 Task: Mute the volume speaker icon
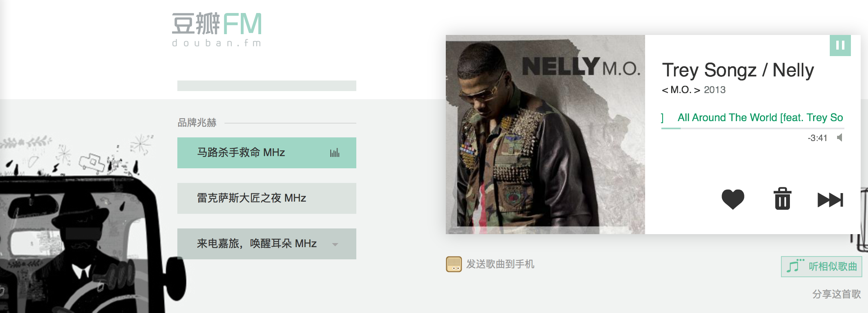point(840,138)
